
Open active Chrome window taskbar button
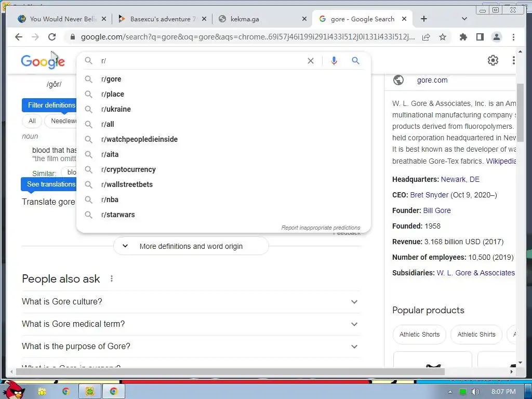tap(113, 392)
